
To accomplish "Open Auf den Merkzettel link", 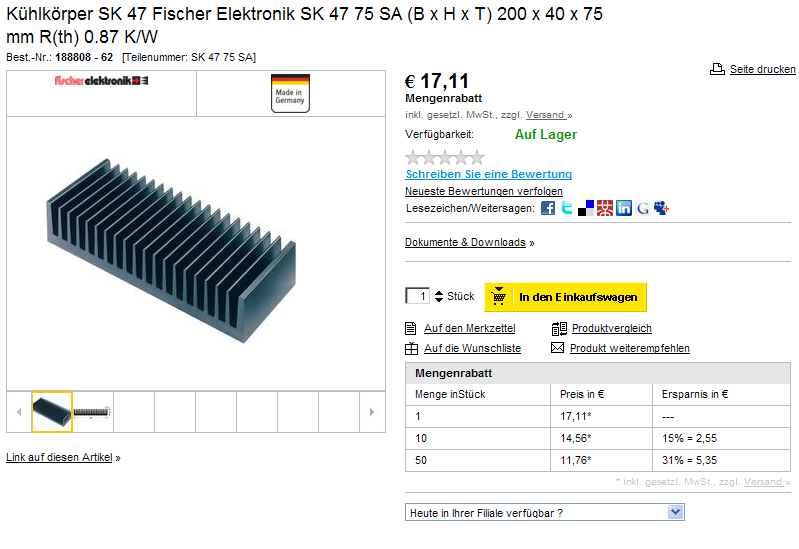I will pyautogui.click(x=469, y=328).
